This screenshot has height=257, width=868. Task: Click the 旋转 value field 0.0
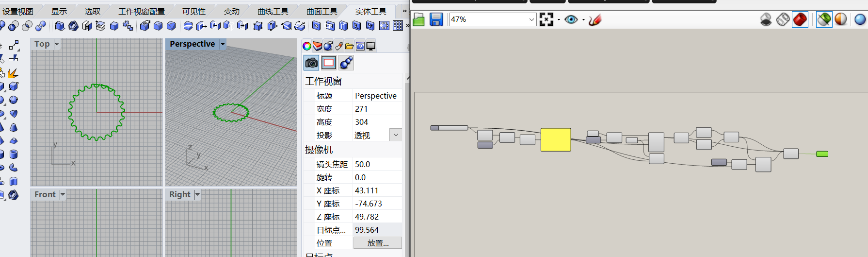pos(377,177)
